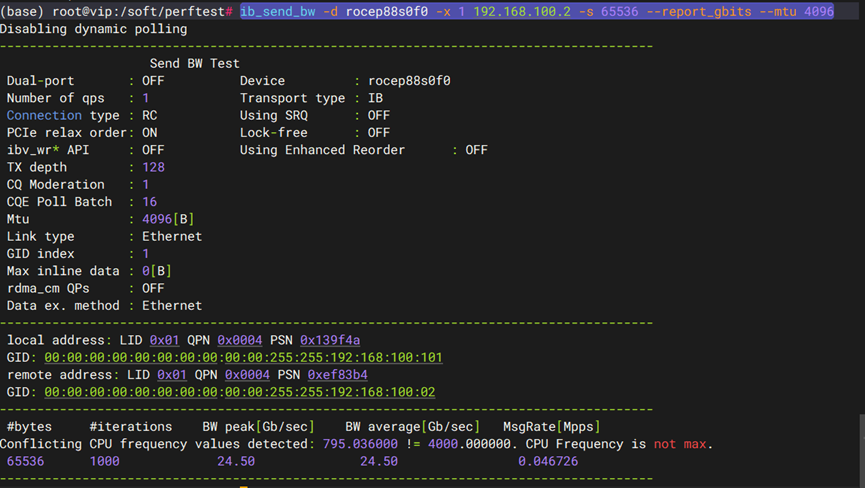Viewport: 865px width, 488px height.
Task: Click the highlighted ib_send_bw command line
Action: click(536, 11)
